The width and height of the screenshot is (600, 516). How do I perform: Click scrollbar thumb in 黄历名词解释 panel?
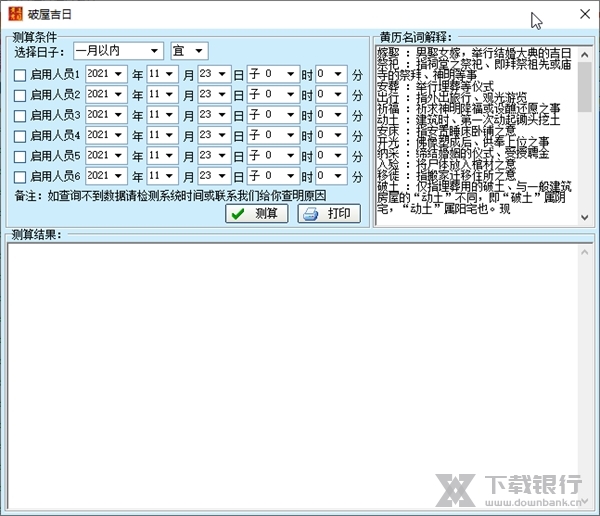pos(584,87)
